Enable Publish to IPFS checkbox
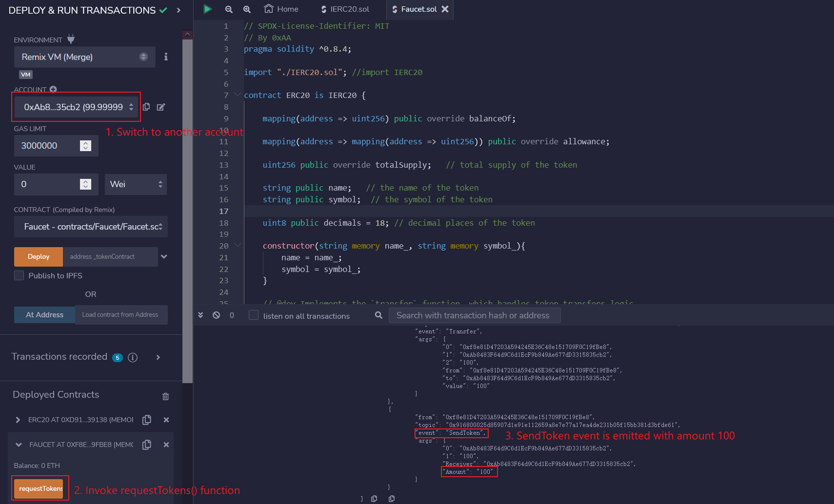Screen dimensions: 834x504 click(x=19, y=275)
